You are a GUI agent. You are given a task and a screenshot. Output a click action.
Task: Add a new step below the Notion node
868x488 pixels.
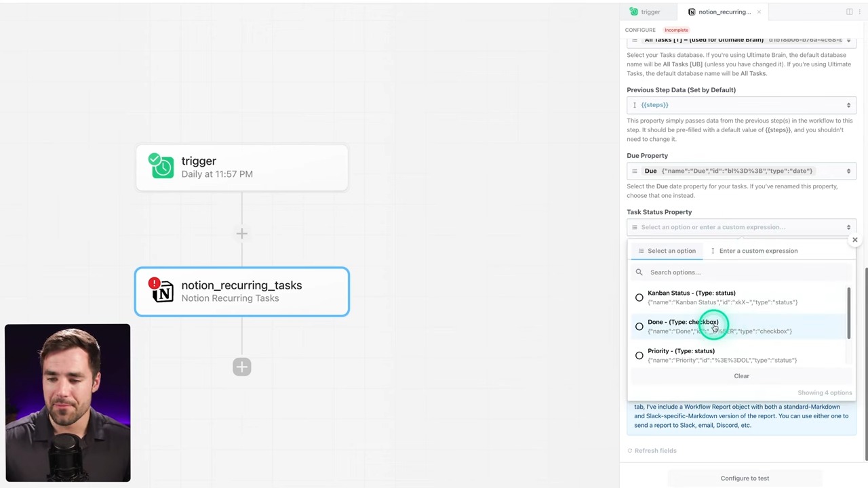242,367
